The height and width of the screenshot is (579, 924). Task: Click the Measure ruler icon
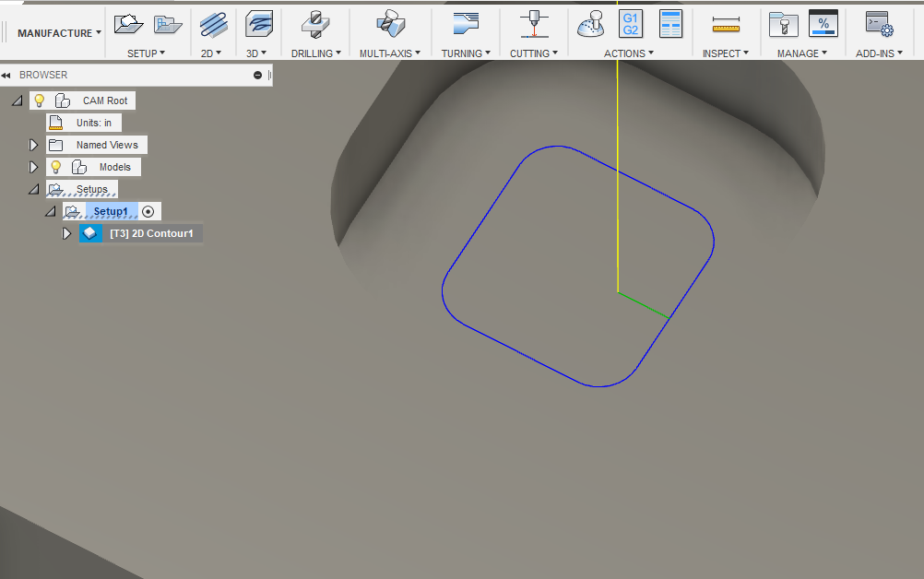[x=726, y=23]
